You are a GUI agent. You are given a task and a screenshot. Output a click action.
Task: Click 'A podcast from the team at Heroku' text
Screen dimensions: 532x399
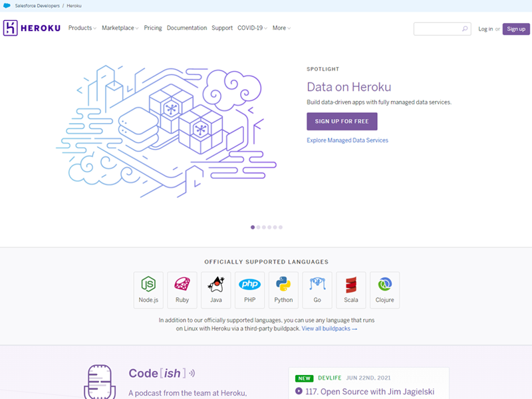(x=188, y=393)
